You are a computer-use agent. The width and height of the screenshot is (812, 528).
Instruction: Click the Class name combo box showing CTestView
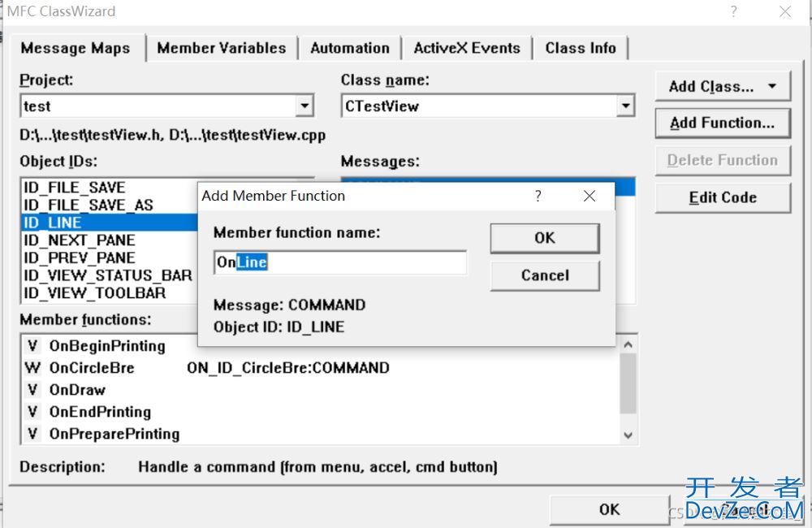pos(488,106)
